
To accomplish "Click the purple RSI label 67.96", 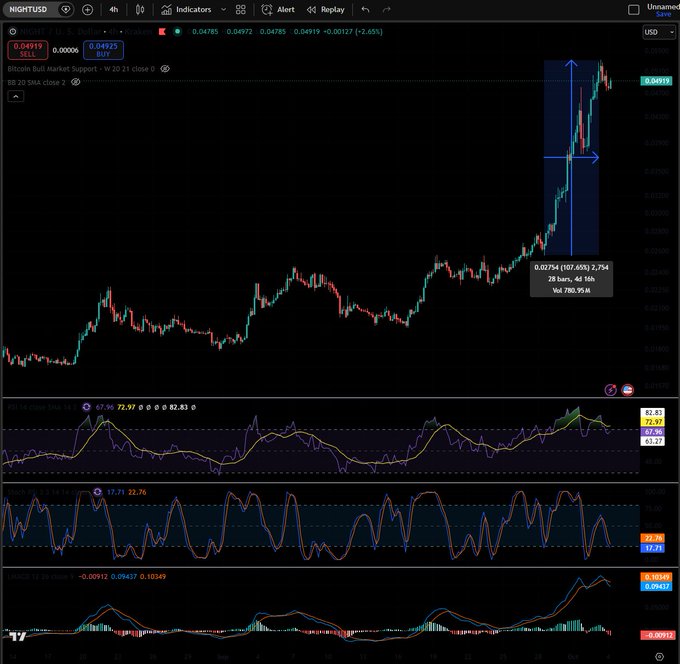I will (x=654, y=432).
